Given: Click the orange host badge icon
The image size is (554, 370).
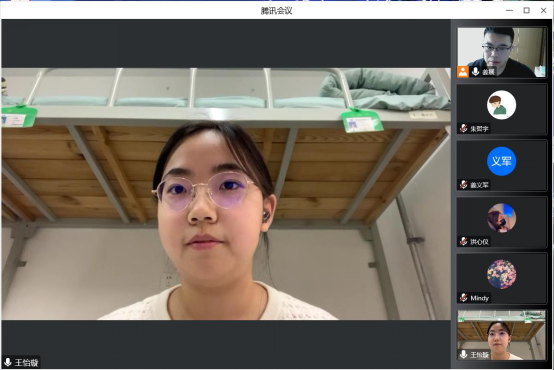Looking at the screenshot, I should [463, 72].
